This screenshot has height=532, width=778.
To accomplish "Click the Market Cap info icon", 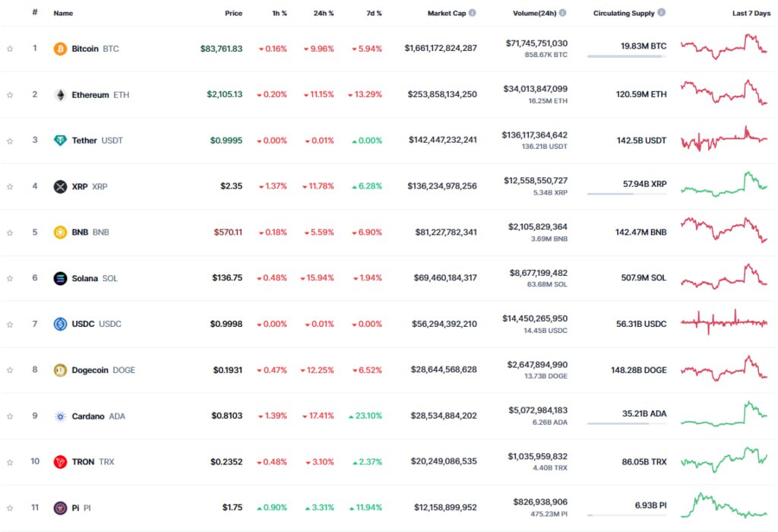I will [473, 13].
